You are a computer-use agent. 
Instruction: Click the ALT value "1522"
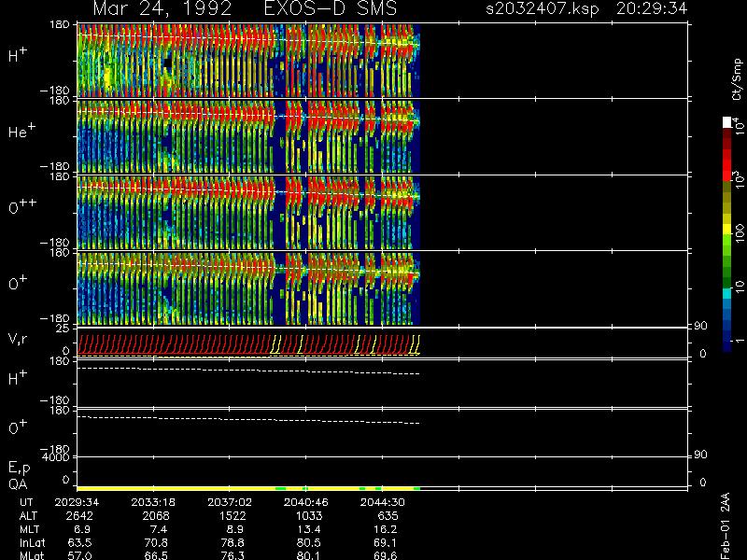click(x=233, y=516)
